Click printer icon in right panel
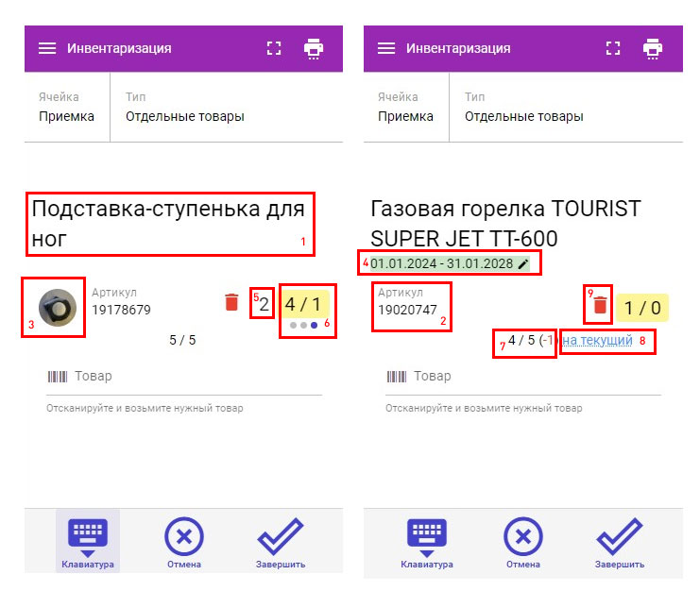 [x=652, y=48]
